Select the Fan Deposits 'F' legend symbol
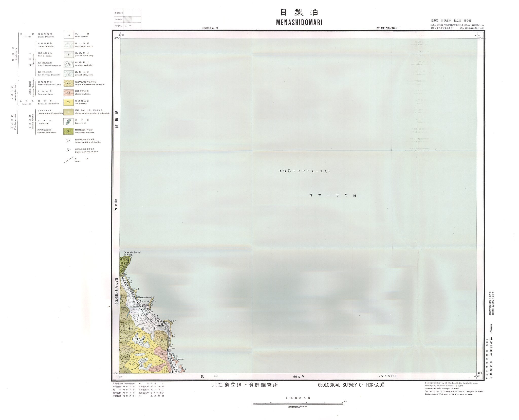 [69, 54]
